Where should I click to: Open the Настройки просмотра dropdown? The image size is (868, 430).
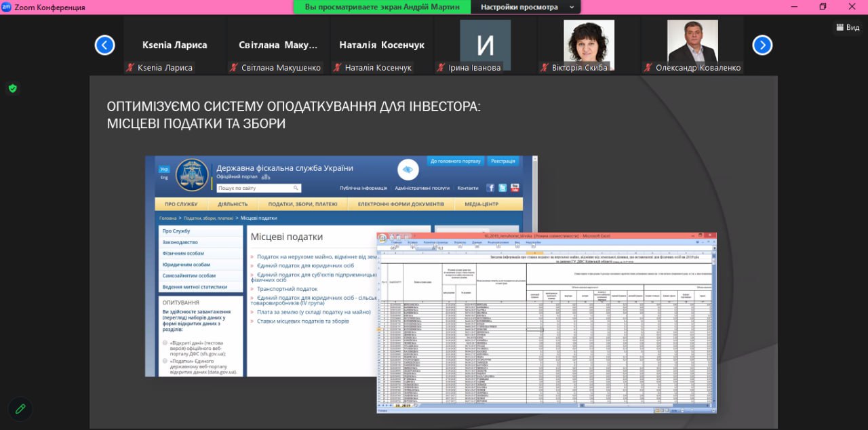click(x=526, y=7)
